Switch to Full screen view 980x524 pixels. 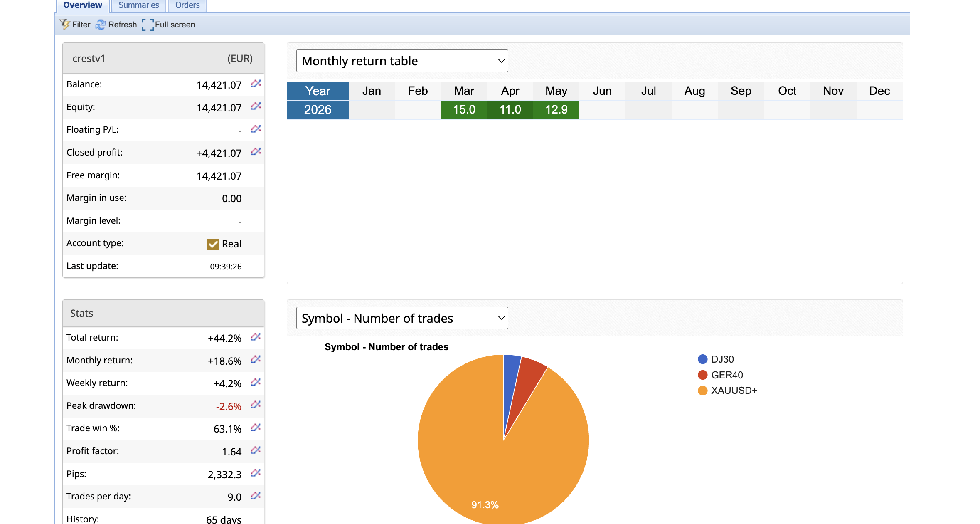(x=168, y=25)
